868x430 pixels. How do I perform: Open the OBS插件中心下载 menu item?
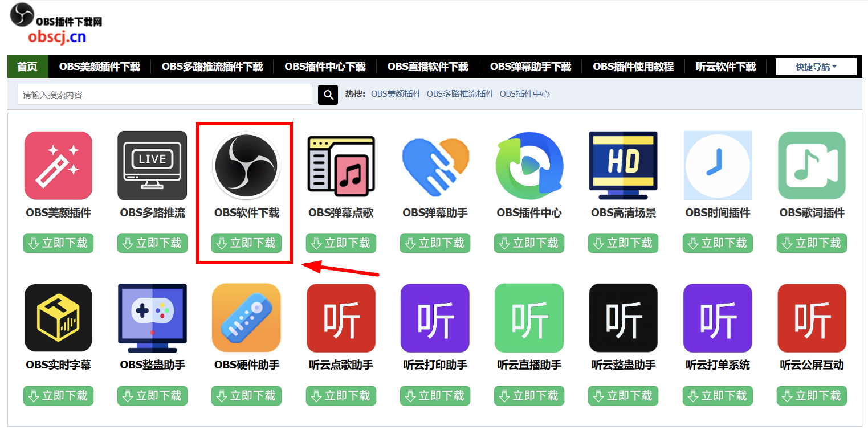coord(325,67)
